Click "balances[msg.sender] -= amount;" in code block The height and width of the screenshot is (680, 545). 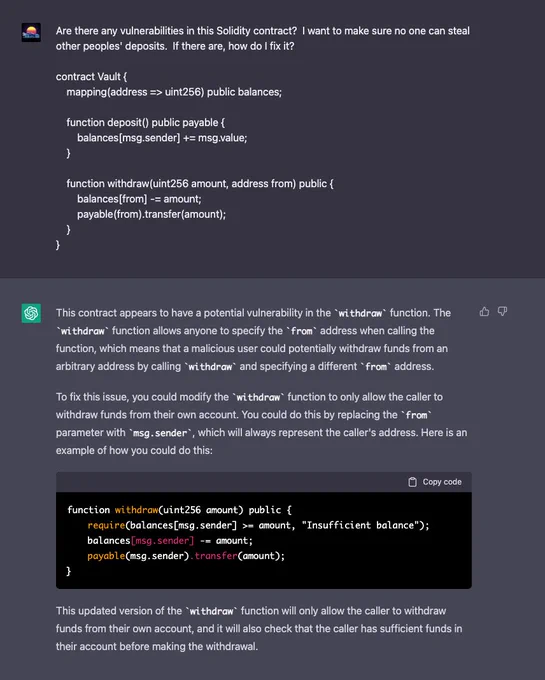(x=170, y=540)
